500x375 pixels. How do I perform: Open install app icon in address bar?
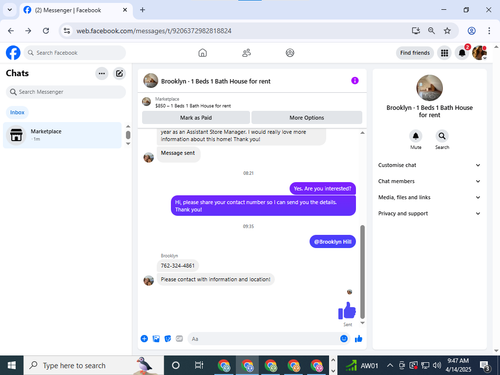coord(415,31)
